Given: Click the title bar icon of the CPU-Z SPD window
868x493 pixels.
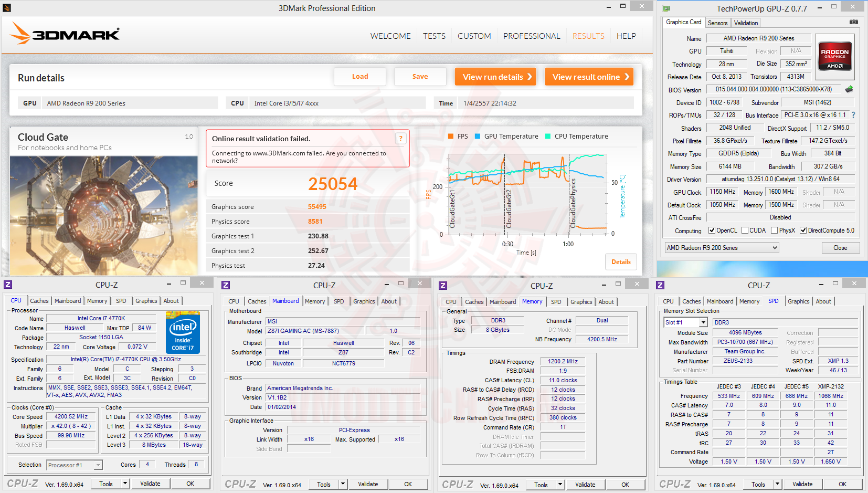Looking at the screenshot, I should (660, 285).
